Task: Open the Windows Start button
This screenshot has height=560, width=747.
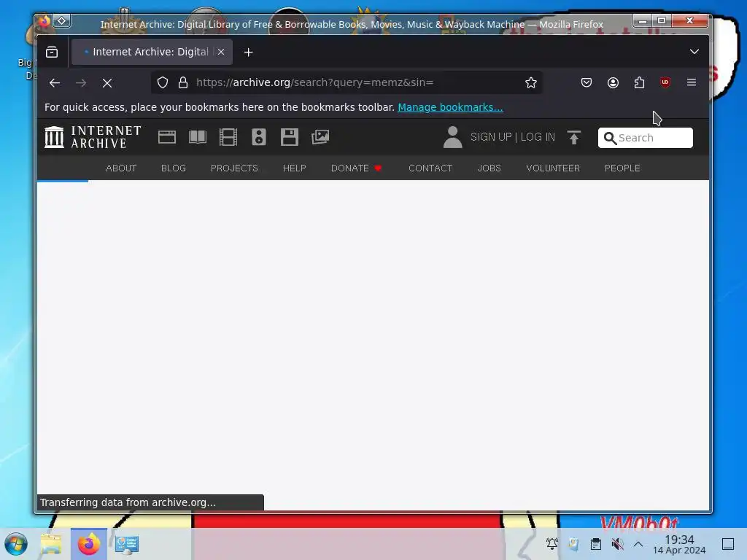Action: point(16,544)
